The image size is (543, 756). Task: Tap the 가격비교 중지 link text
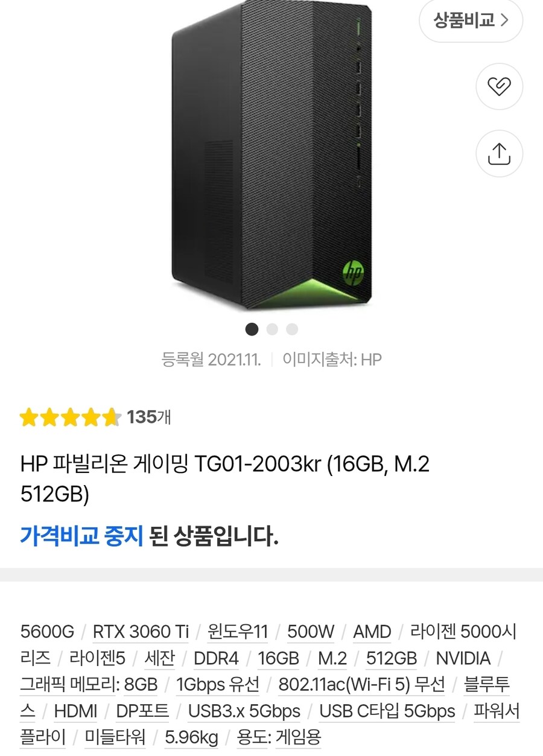81,535
